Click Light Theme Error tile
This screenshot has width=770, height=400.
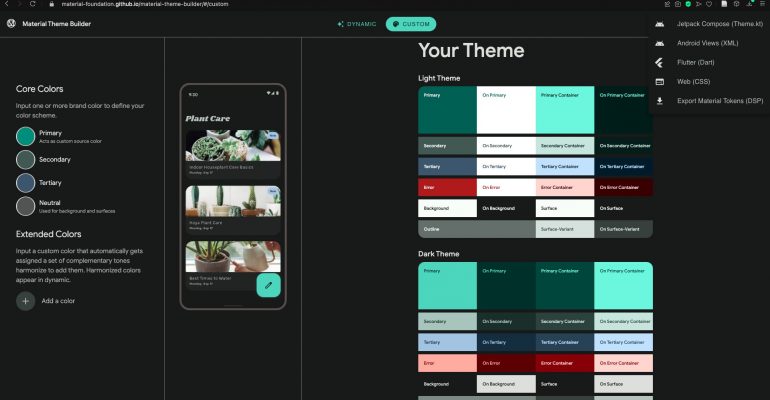click(x=447, y=187)
